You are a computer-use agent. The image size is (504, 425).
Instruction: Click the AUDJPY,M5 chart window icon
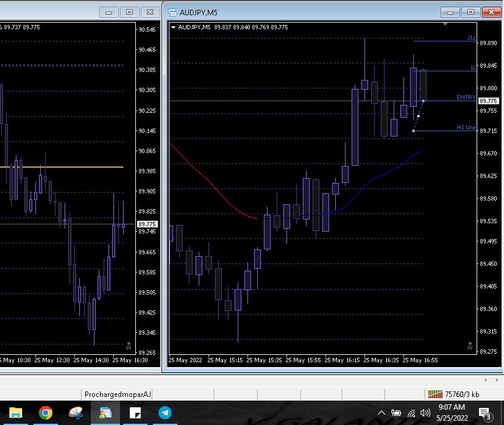tap(172, 13)
